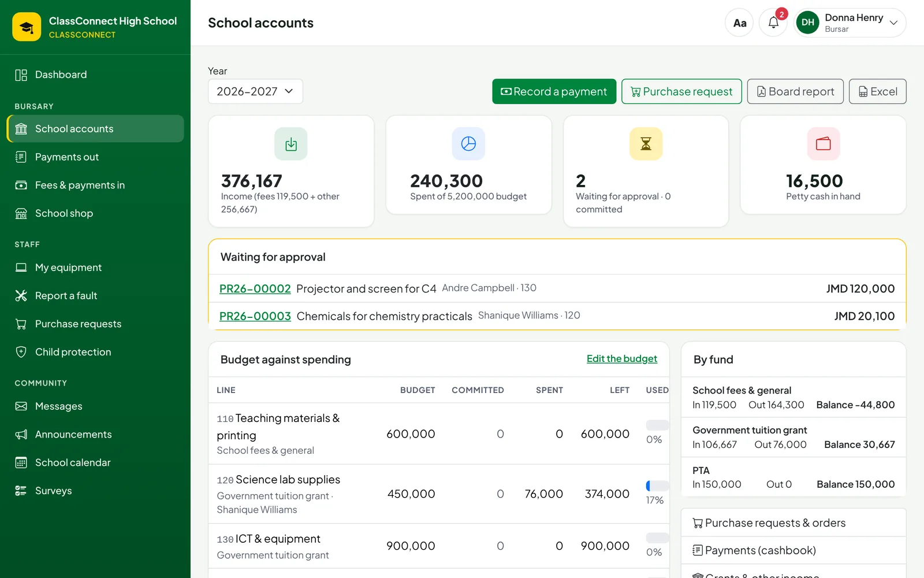This screenshot has height=578, width=924.
Task: Click Science lab supplies 17% progress bar
Action: pyautogui.click(x=657, y=486)
